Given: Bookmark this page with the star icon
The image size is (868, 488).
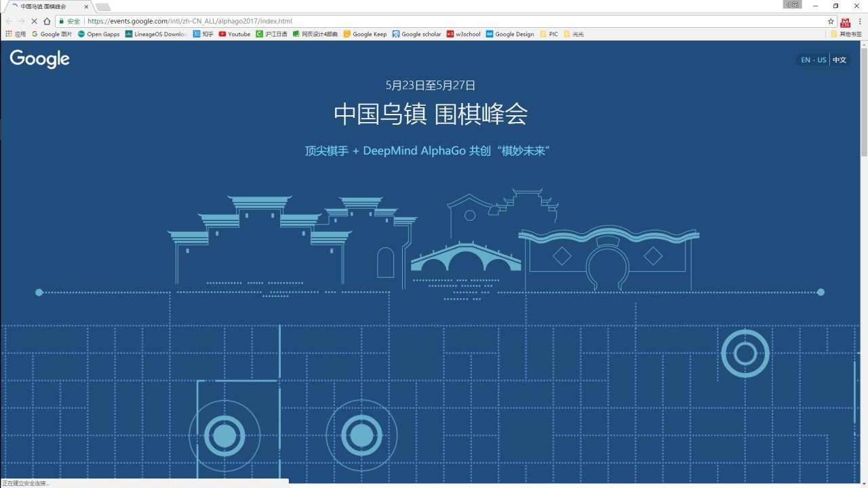Looking at the screenshot, I should pos(831,21).
